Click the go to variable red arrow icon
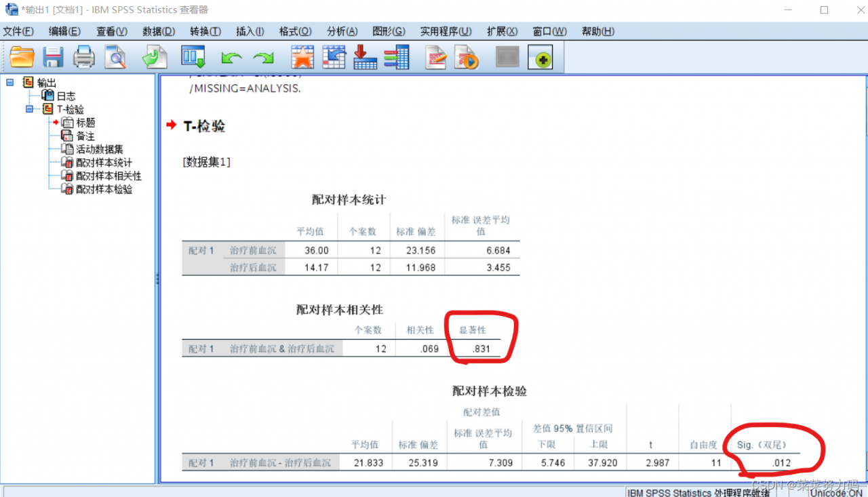This screenshot has width=868, height=497. pyautogui.click(x=366, y=58)
